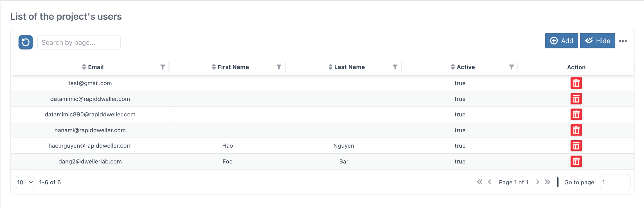644x208 pixels.
Task: Click the refresh table icon
Action: coord(26,42)
